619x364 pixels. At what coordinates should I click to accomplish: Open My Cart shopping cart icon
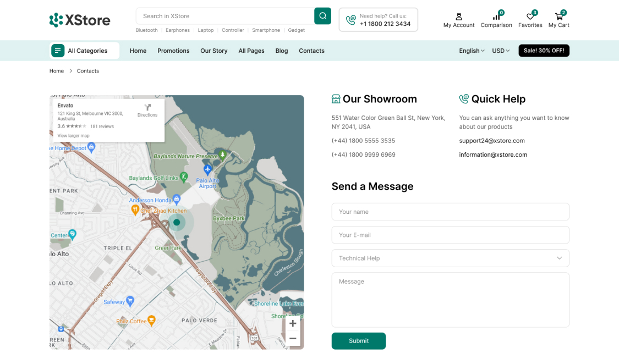pyautogui.click(x=558, y=16)
